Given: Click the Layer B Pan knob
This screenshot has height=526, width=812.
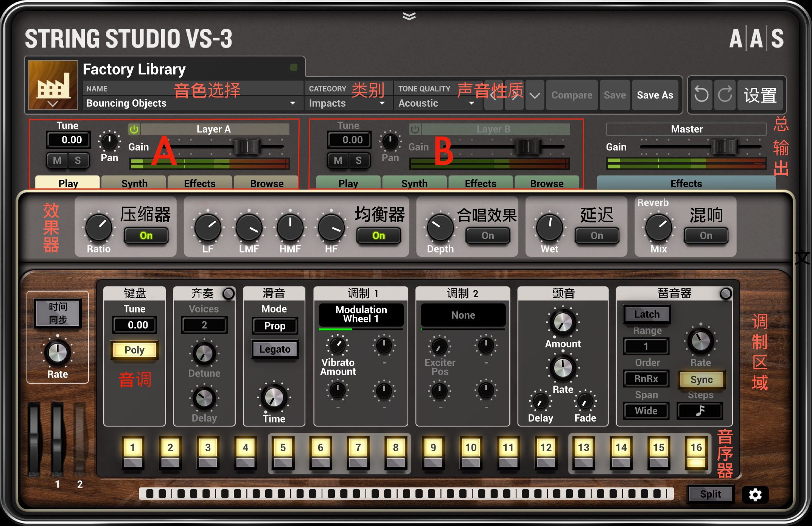Looking at the screenshot, I should pos(390,141).
